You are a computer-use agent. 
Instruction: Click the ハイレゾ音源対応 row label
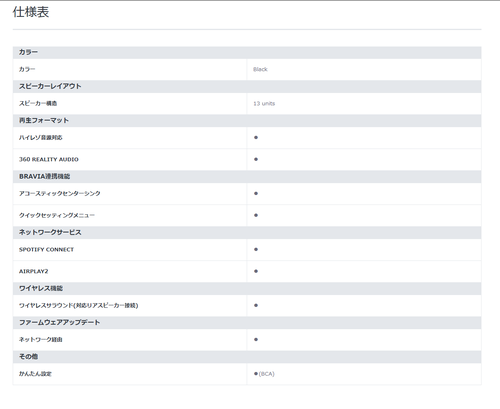click(41, 137)
